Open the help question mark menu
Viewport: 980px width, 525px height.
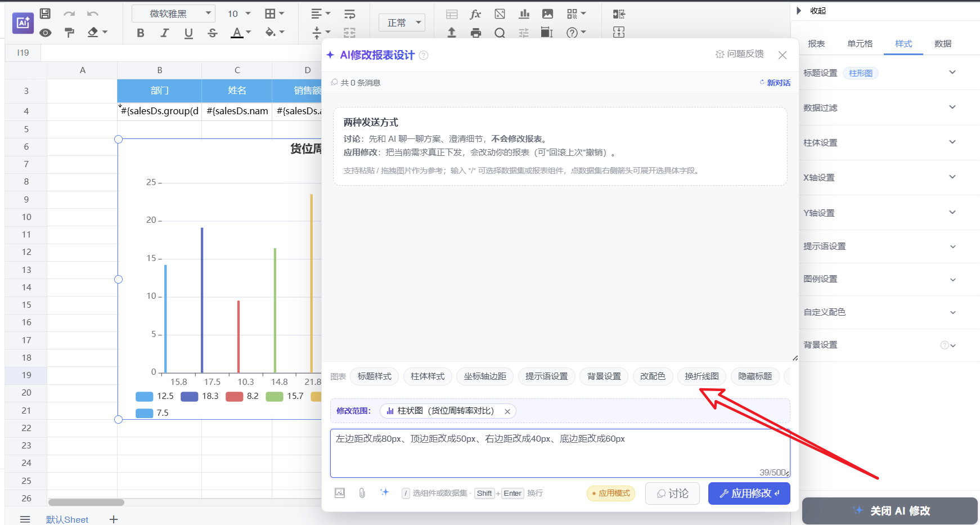576,33
